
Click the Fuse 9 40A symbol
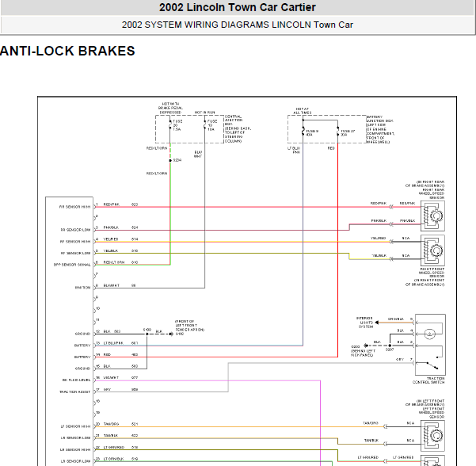pyautogui.click(x=303, y=132)
